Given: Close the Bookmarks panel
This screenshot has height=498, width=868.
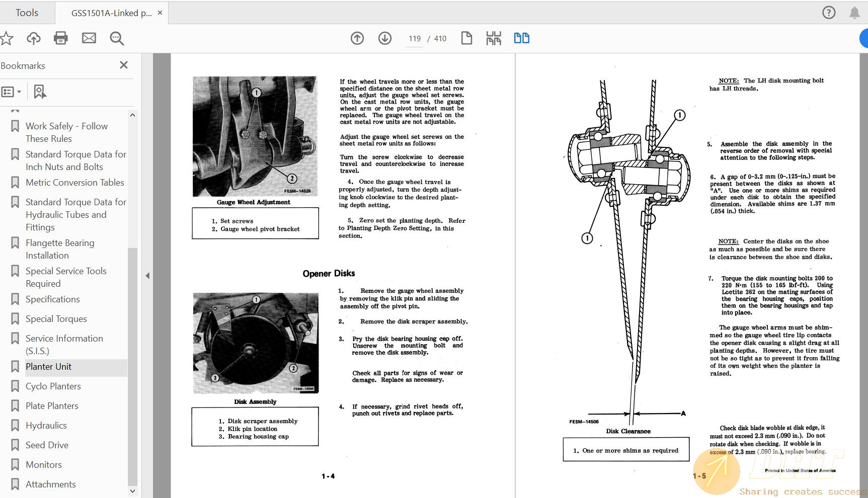Looking at the screenshot, I should pyautogui.click(x=124, y=65).
